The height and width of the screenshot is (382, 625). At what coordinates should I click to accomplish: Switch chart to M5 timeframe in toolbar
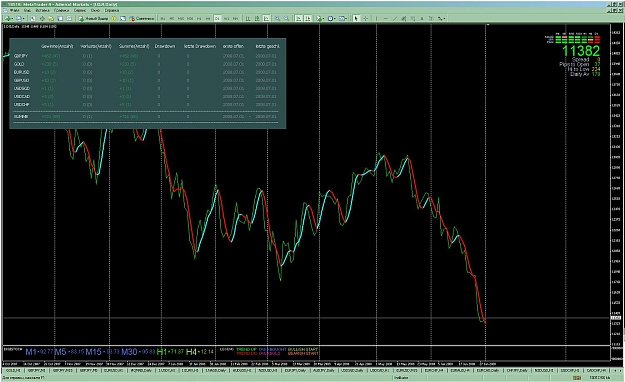tap(172, 18)
